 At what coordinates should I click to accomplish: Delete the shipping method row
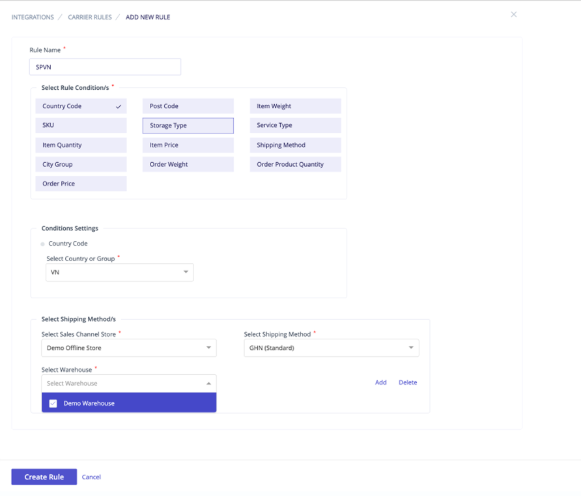408,382
